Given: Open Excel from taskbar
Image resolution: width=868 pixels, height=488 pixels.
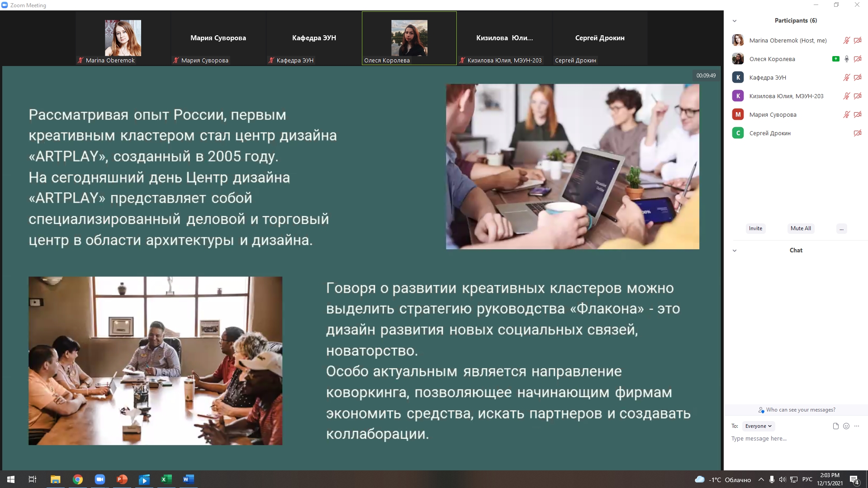Looking at the screenshot, I should [x=166, y=479].
